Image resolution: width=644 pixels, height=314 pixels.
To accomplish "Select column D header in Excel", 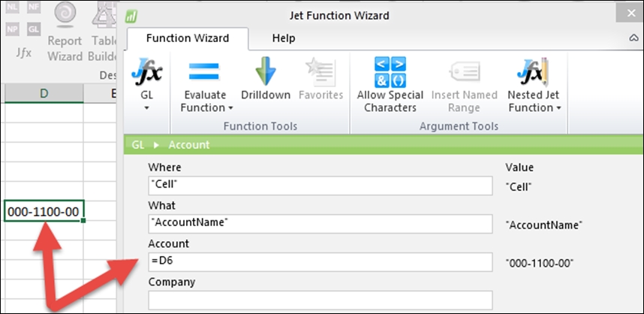I will (x=44, y=94).
